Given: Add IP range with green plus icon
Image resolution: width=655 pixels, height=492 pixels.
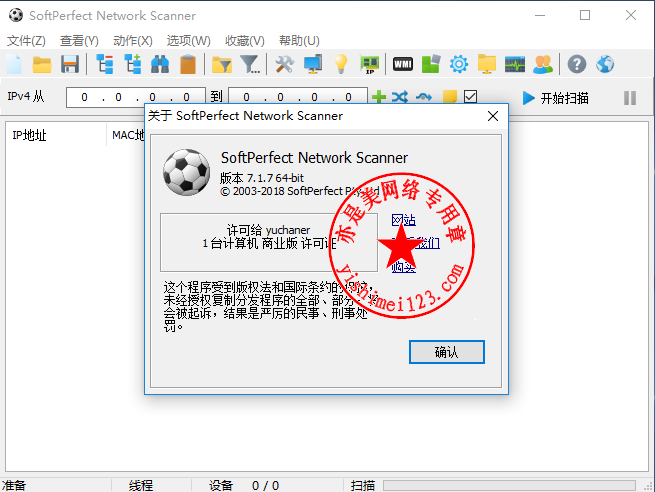Looking at the screenshot, I should (x=378, y=97).
